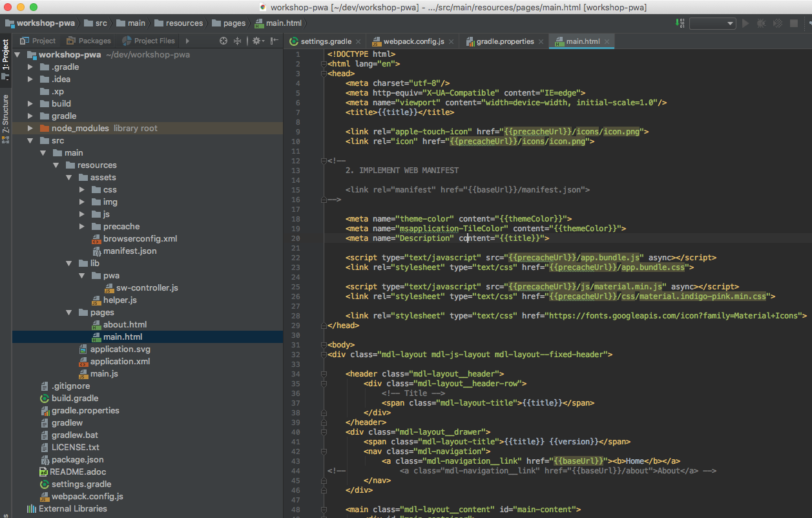
Task: Select main.js file icon
Action: click(x=83, y=374)
